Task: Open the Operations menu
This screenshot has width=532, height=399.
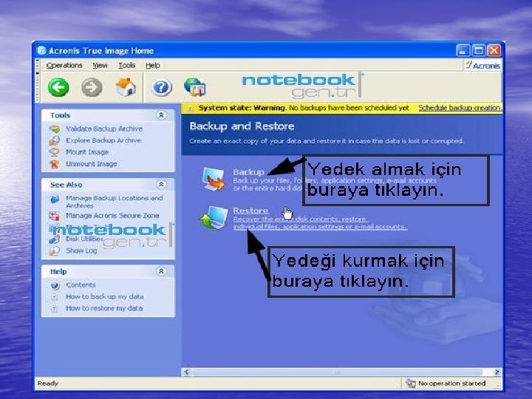Action: coord(64,65)
